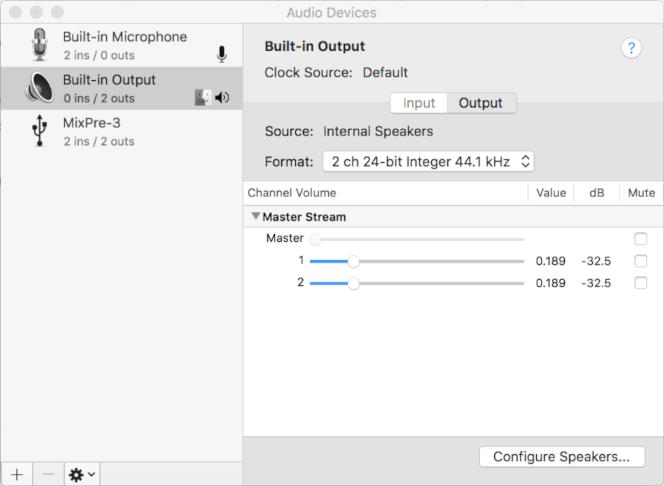Collapse the Master Stream disclosure triangle
The width and height of the screenshot is (664, 486).
[x=256, y=216]
